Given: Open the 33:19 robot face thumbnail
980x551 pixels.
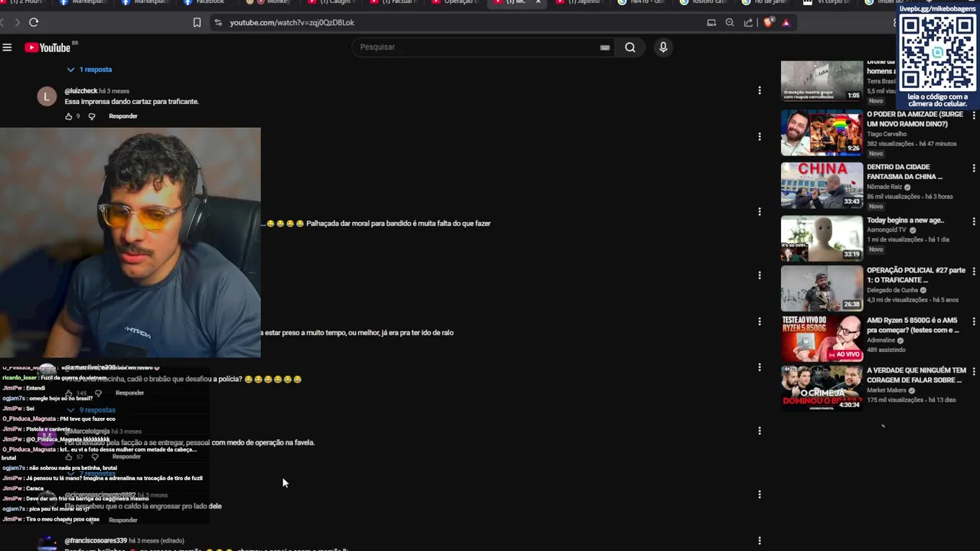Looking at the screenshot, I should tap(822, 238).
